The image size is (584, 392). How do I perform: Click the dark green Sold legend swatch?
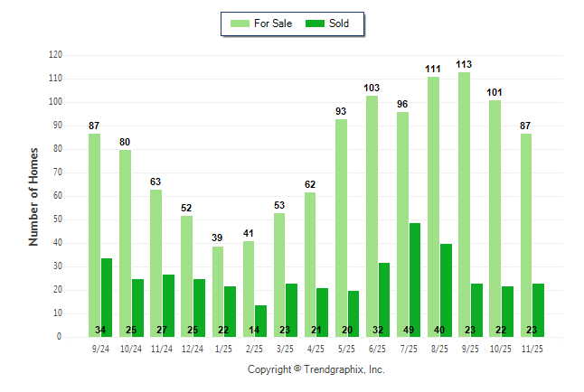point(316,23)
